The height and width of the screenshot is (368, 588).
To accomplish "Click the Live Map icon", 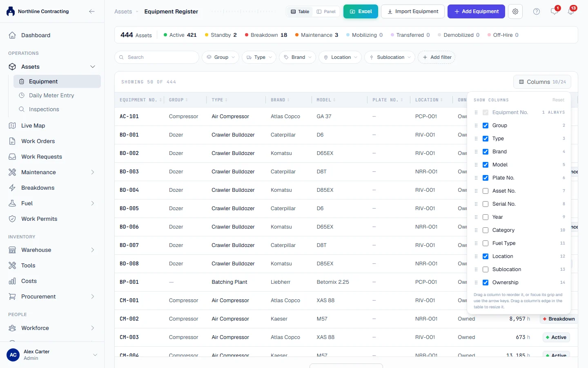I will click(x=12, y=126).
